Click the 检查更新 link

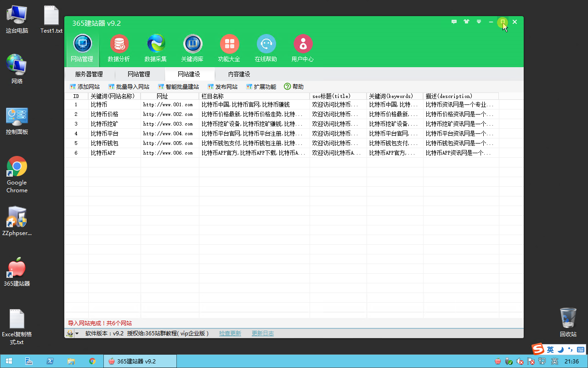coord(230,333)
